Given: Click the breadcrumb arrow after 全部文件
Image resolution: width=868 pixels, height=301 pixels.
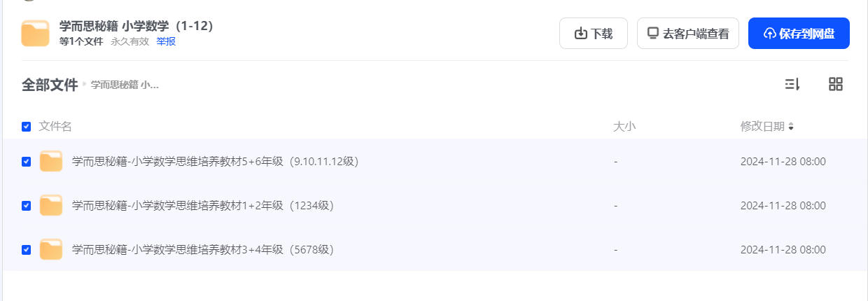Looking at the screenshot, I should [85, 85].
